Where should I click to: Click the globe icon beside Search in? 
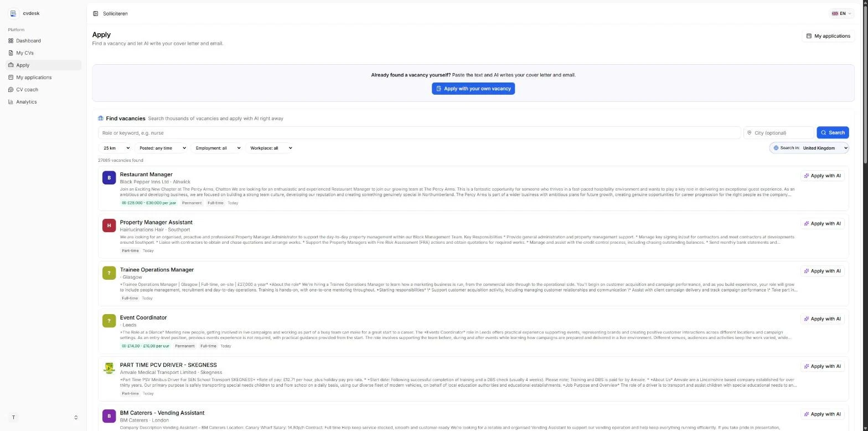pyautogui.click(x=776, y=148)
